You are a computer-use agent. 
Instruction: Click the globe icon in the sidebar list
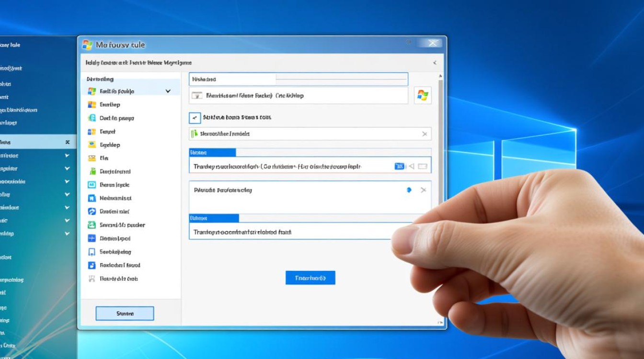click(x=92, y=118)
